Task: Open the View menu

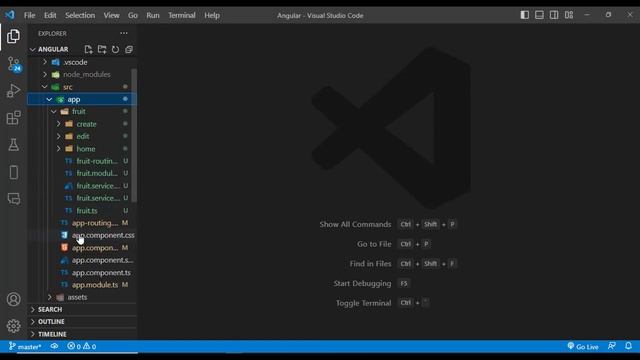Action: [111, 16]
